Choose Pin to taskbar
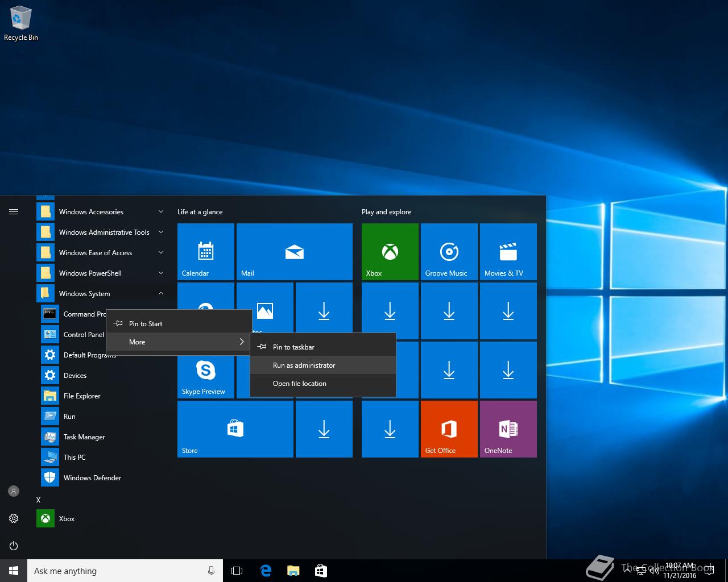728x582 pixels. 323,347
